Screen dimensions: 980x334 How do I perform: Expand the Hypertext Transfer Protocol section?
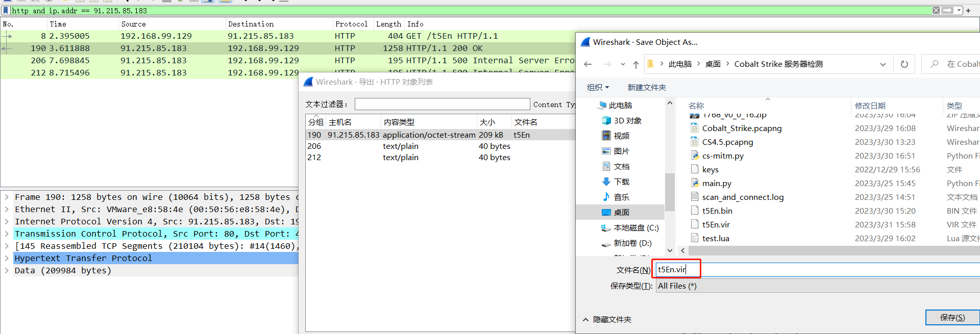7,259
